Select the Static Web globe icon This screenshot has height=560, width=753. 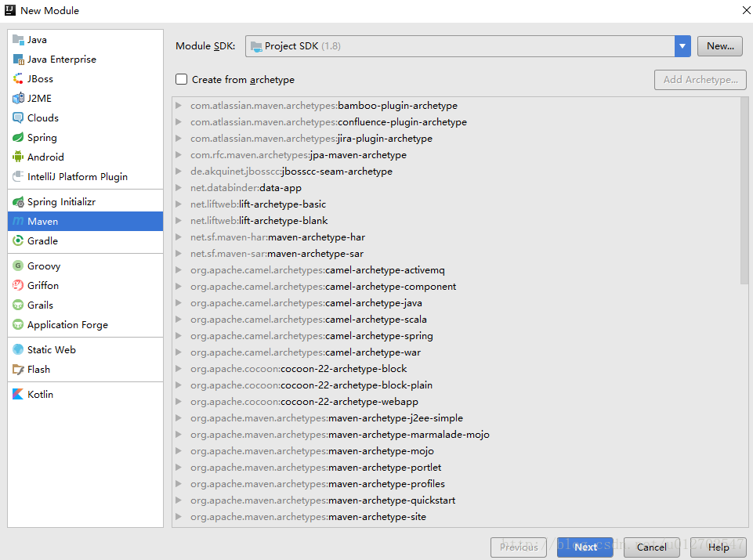coord(18,350)
